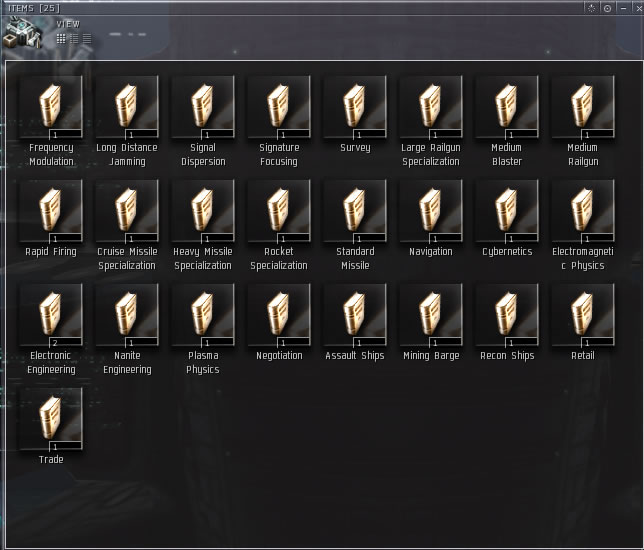Switch to large icons grid view
This screenshot has width=644, height=550.
61,39
